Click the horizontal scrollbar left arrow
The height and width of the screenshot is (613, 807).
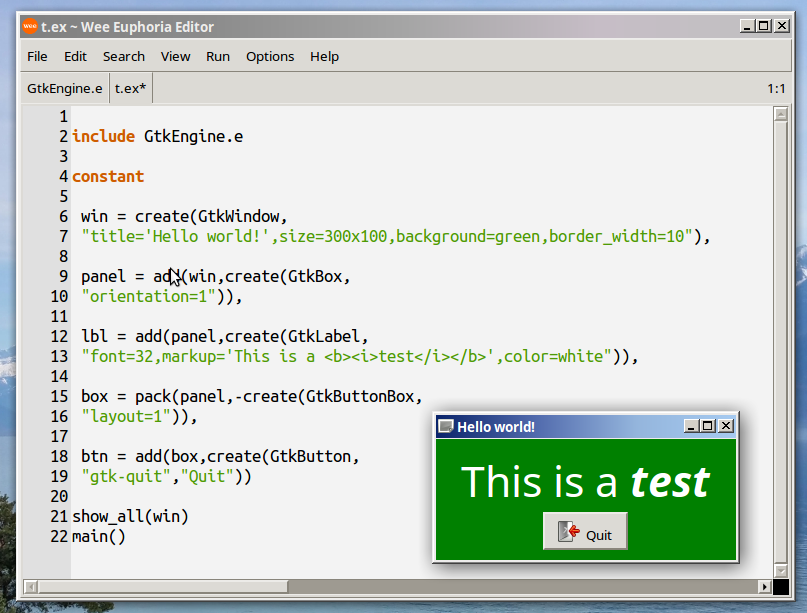(30, 586)
